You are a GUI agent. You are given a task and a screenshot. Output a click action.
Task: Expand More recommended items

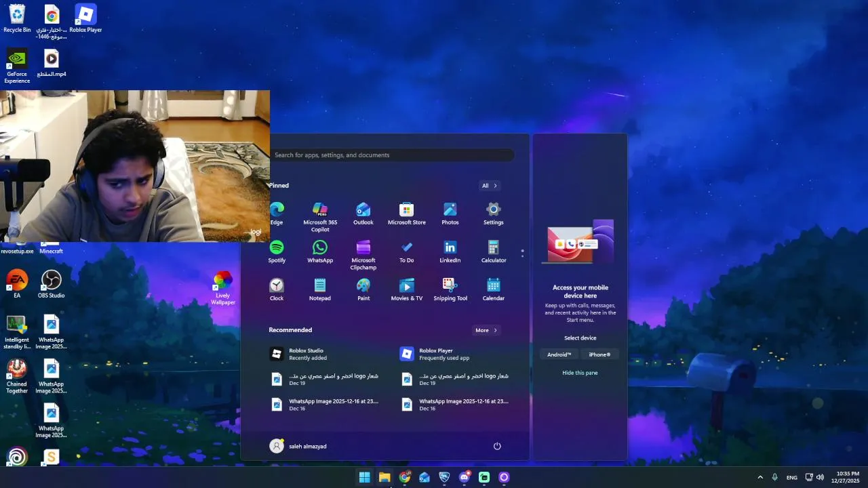[486, 330]
